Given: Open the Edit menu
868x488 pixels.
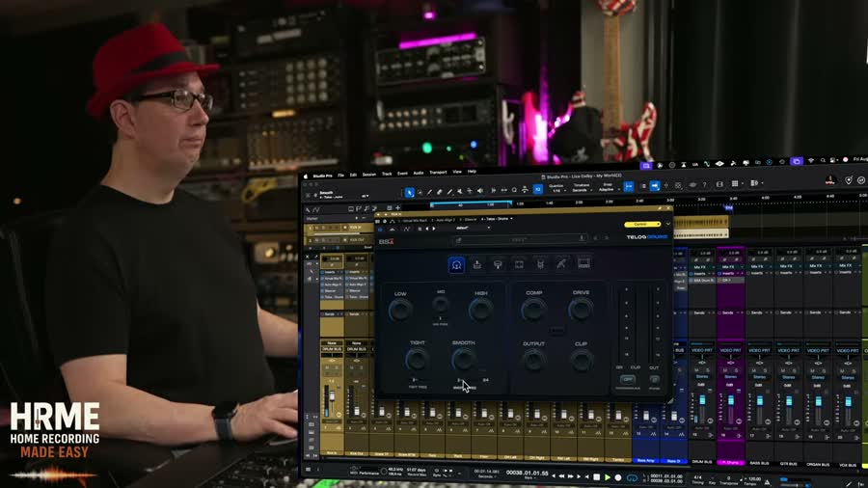Looking at the screenshot, I should coord(353,175).
